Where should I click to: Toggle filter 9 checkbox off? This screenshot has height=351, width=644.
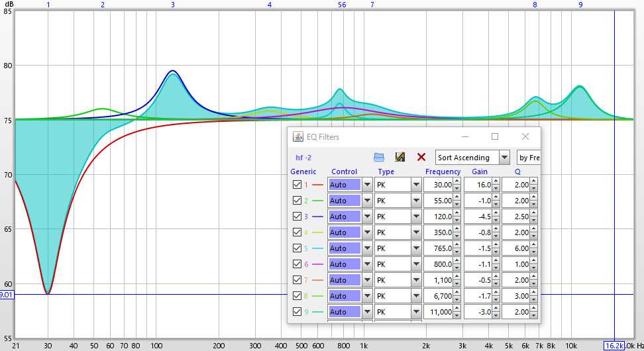click(x=297, y=312)
